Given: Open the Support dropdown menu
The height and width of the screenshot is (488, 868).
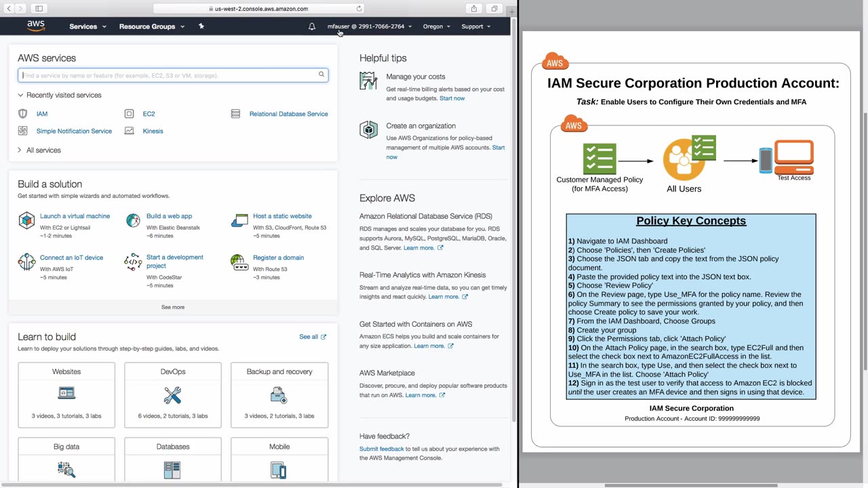Looking at the screenshot, I should [x=476, y=26].
